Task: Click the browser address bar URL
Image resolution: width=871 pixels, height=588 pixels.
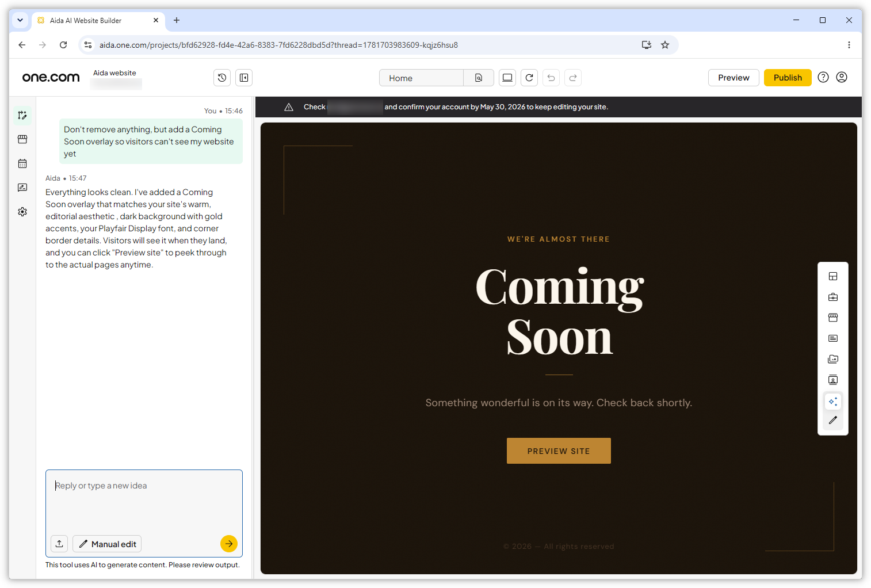Action: 278,45
